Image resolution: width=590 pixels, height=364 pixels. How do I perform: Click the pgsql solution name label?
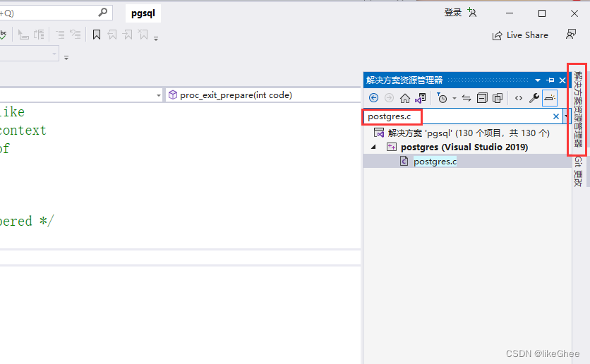143,13
